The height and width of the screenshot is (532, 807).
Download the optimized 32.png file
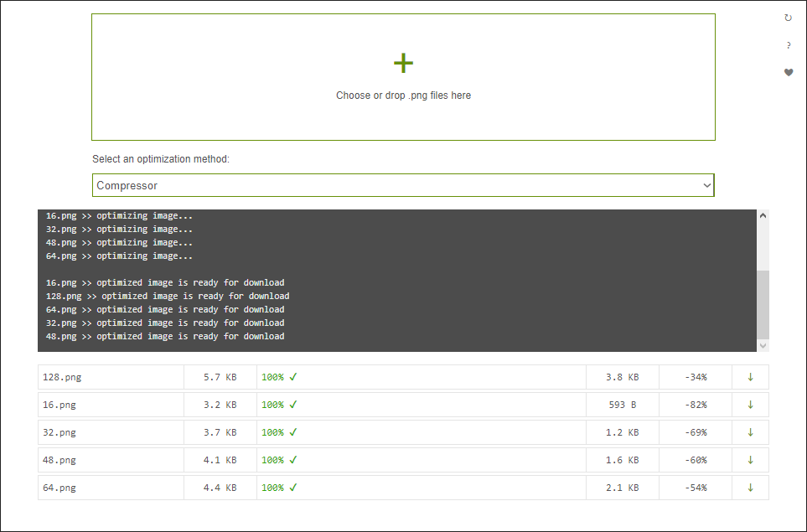750,431
